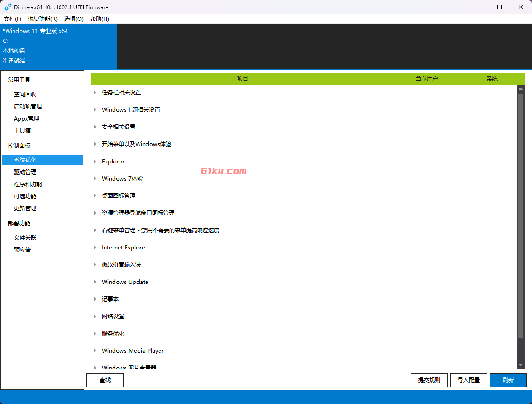Close the Dism++ window

[x=521, y=7]
